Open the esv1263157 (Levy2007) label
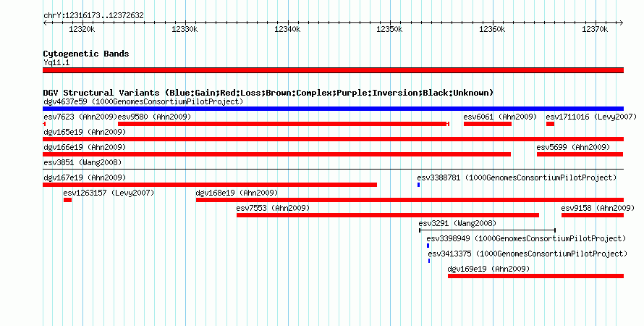 coord(109,193)
